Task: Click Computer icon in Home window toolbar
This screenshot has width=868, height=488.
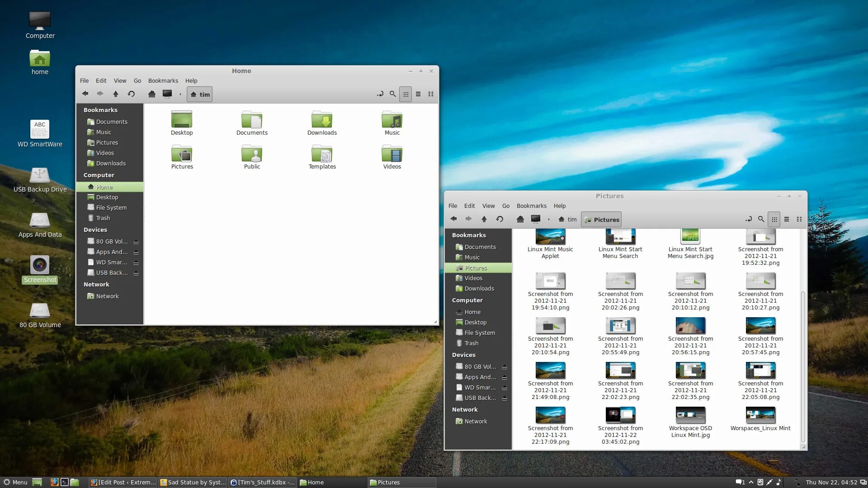Action: [167, 94]
